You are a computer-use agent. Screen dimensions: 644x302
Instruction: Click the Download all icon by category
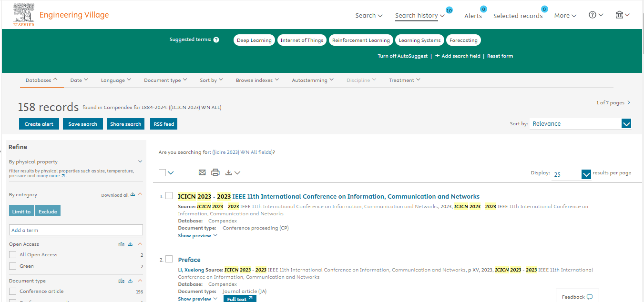[x=133, y=195]
